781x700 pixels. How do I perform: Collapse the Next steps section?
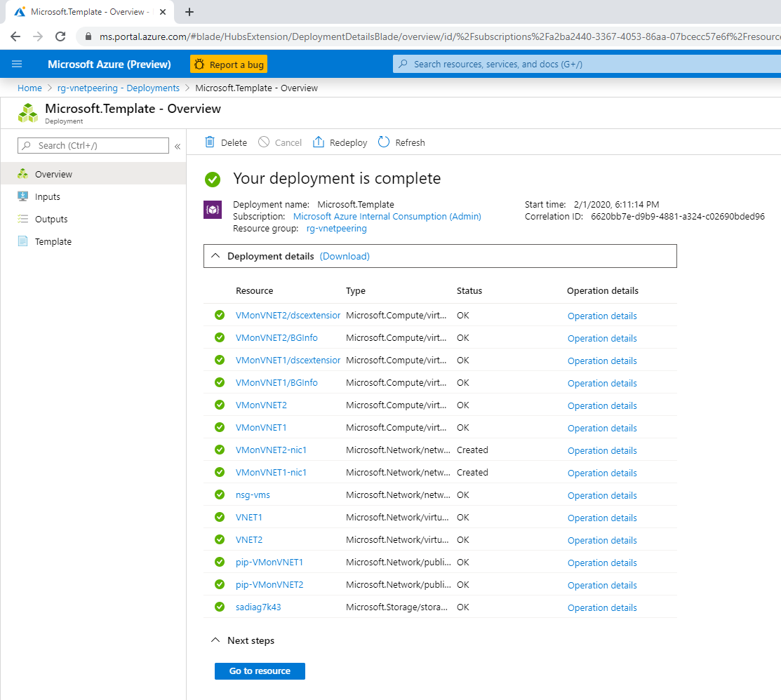click(x=215, y=640)
